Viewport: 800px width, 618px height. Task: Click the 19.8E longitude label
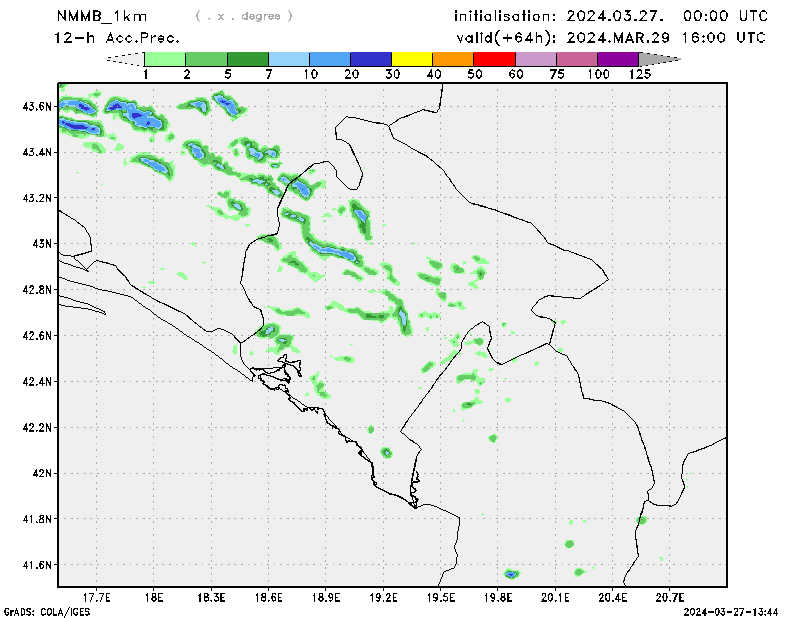pyautogui.click(x=498, y=598)
